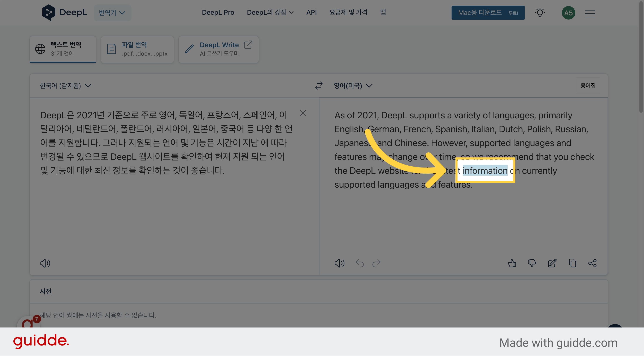This screenshot has width=644, height=356.
Task: Click 'Made with guidde.com' text
Action: (558, 343)
